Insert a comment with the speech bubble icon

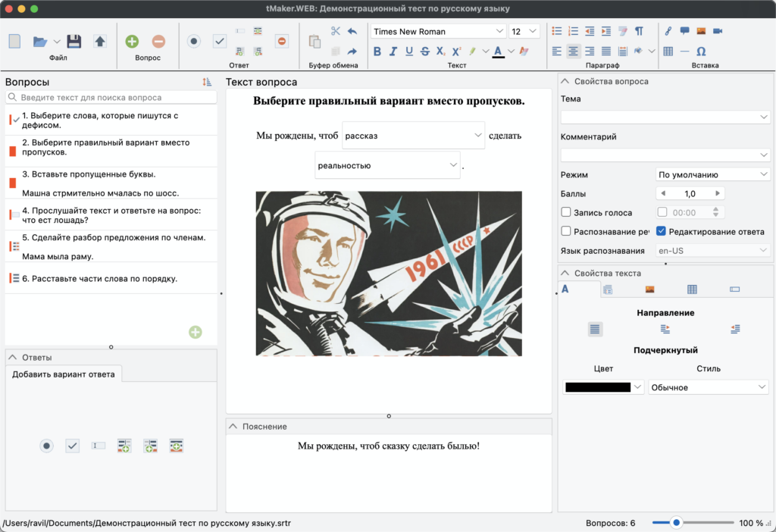coord(684,30)
